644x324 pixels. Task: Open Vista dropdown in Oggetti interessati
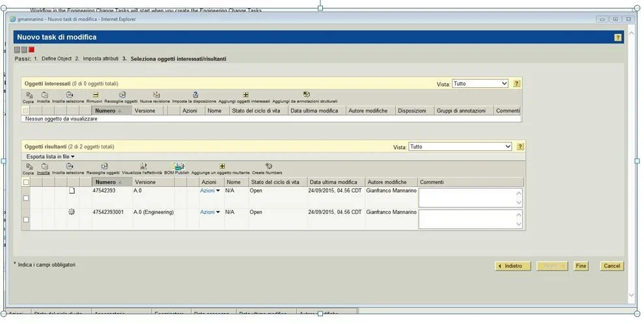point(480,84)
